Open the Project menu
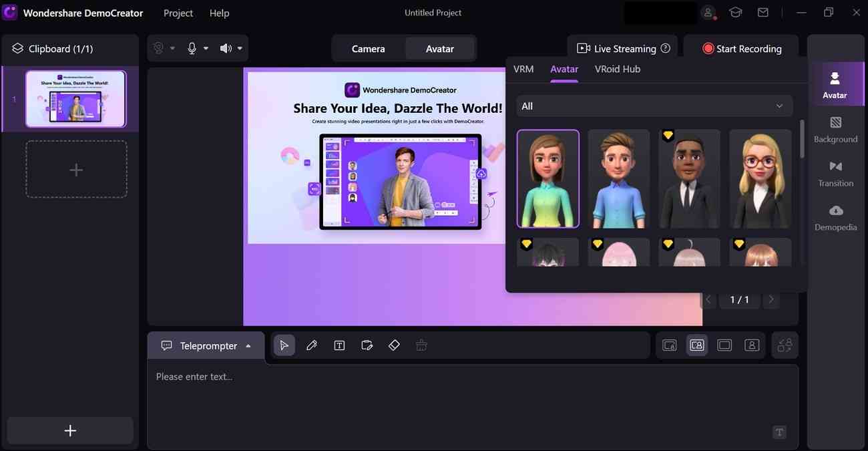This screenshot has height=451, width=868. (178, 13)
